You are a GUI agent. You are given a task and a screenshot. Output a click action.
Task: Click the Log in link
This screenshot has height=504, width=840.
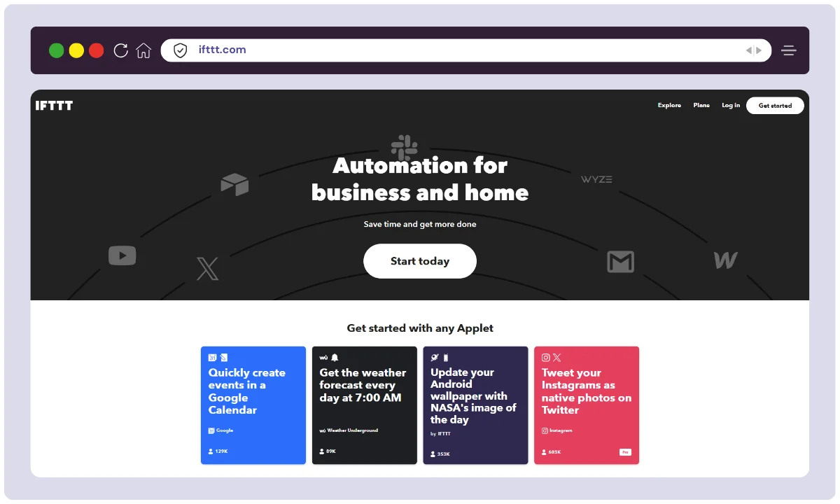[x=731, y=106]
